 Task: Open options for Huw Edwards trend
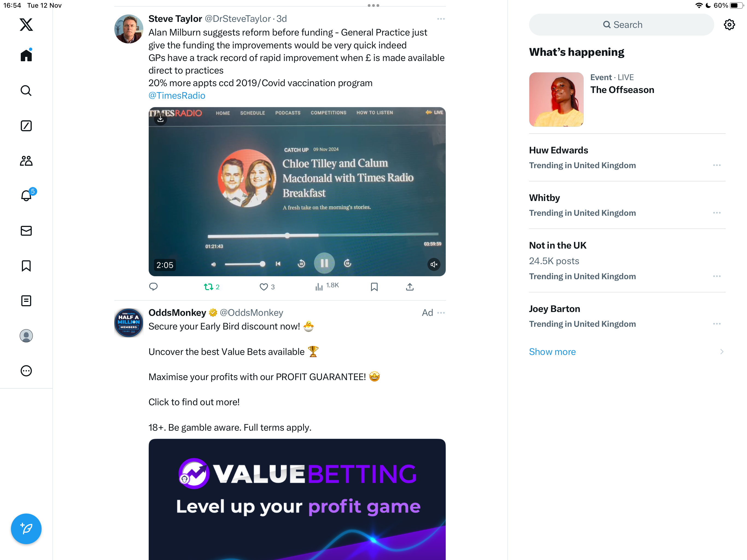[717, 165]
